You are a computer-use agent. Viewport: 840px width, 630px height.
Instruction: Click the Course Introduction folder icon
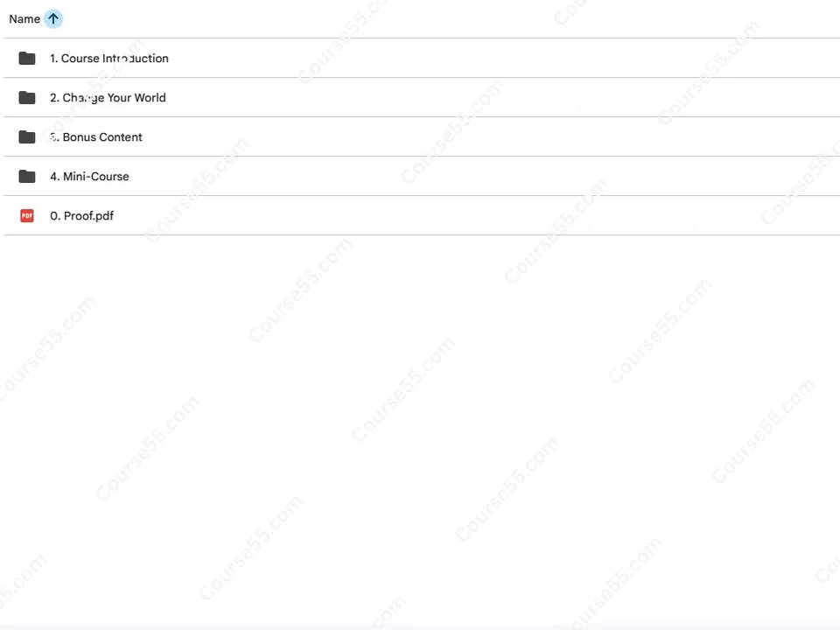coord(27,58)
